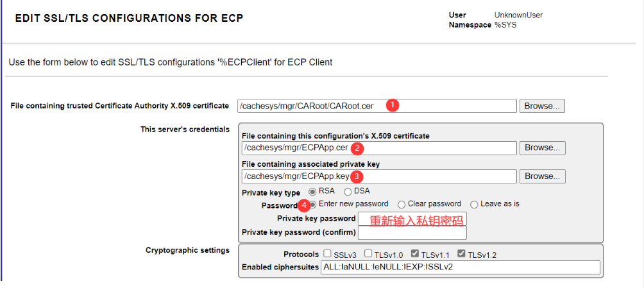Uncheck the TLSv1.2 protocol
Viewport: 644px width, 288px height.
(461, 254)
